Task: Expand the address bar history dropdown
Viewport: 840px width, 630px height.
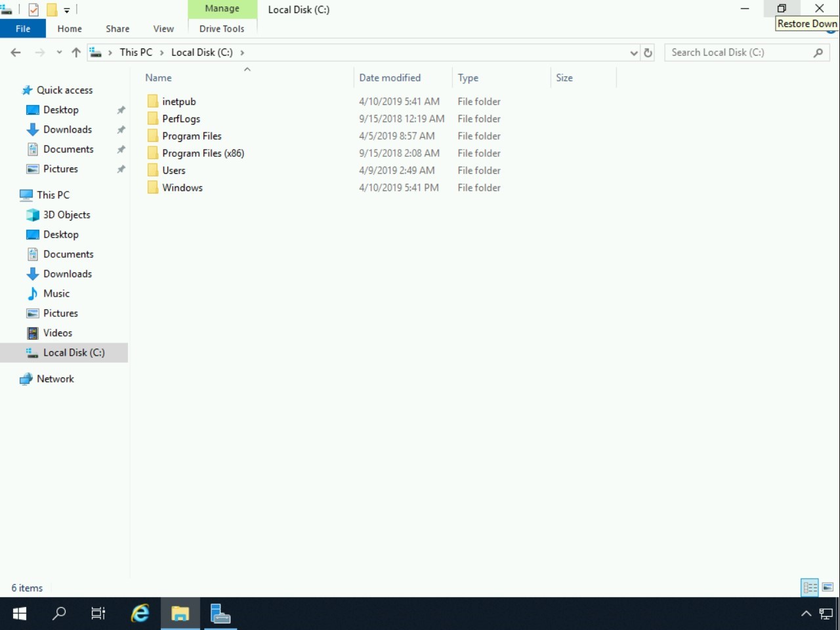Action: pos(633,52)
